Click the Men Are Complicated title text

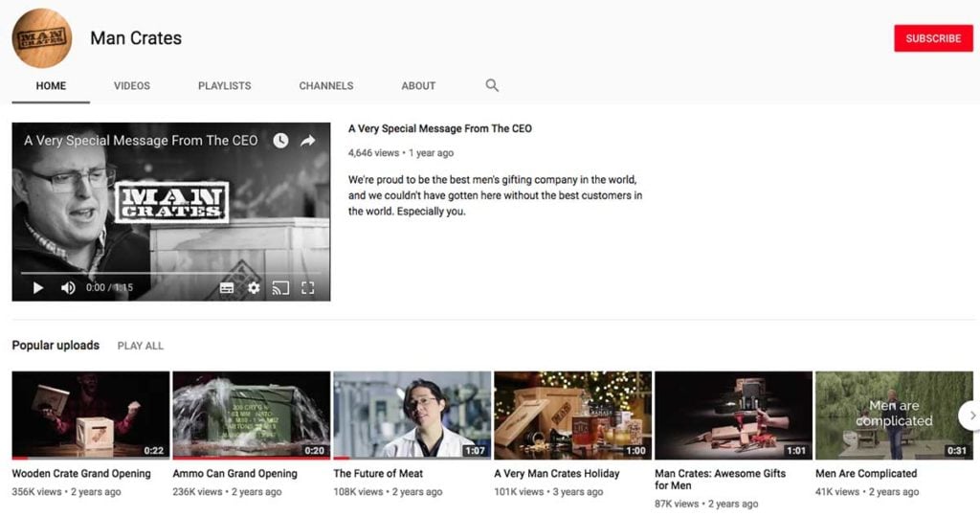(866, 474)
